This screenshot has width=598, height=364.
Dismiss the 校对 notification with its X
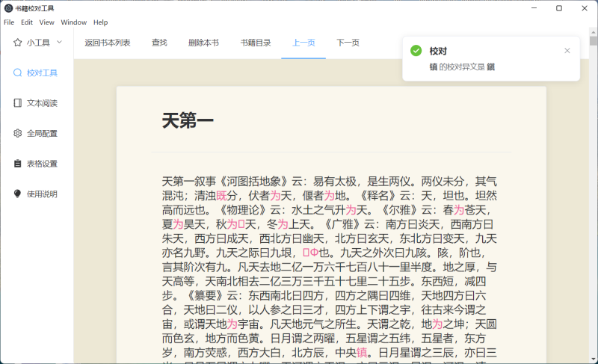click(567, 51)
